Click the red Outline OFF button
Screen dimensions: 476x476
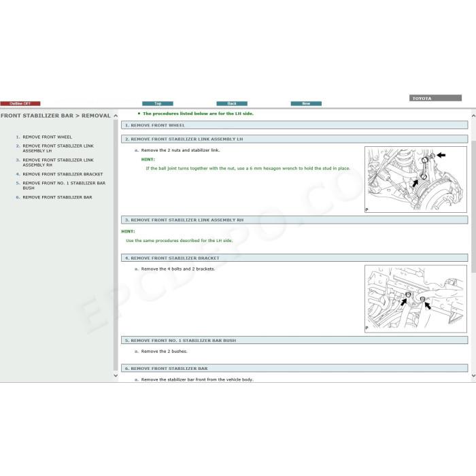[20, 103]
